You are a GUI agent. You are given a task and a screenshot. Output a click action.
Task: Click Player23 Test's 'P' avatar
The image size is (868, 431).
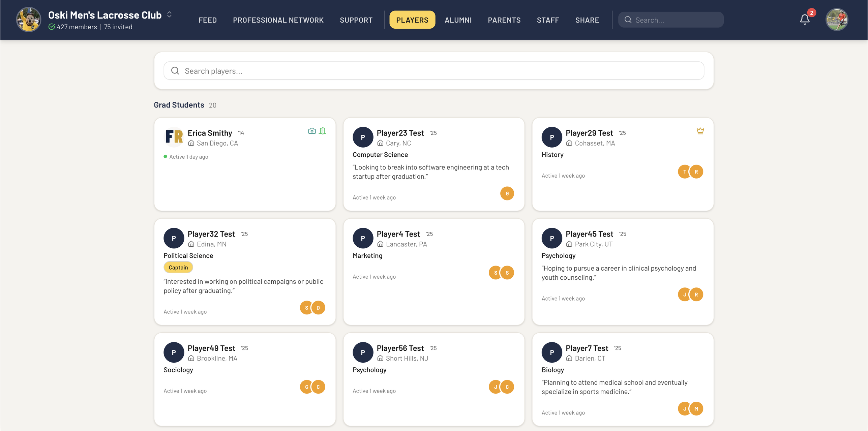coord(363,137)
